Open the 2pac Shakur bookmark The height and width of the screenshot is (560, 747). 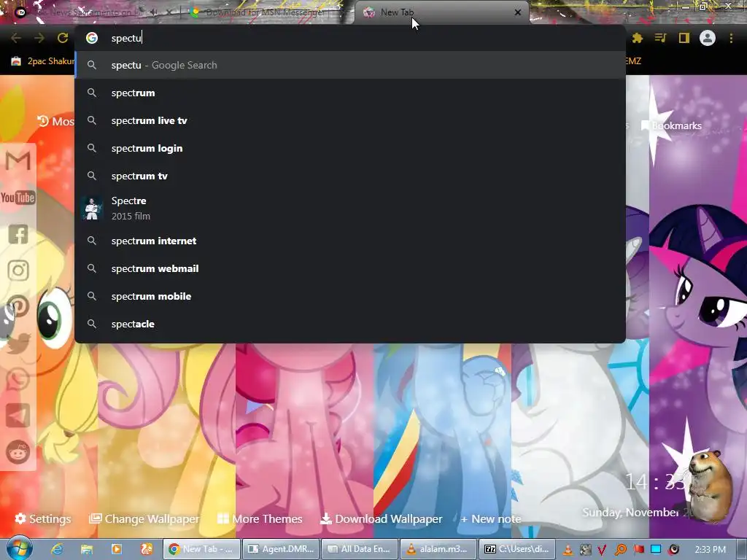[x=42, y=61]
